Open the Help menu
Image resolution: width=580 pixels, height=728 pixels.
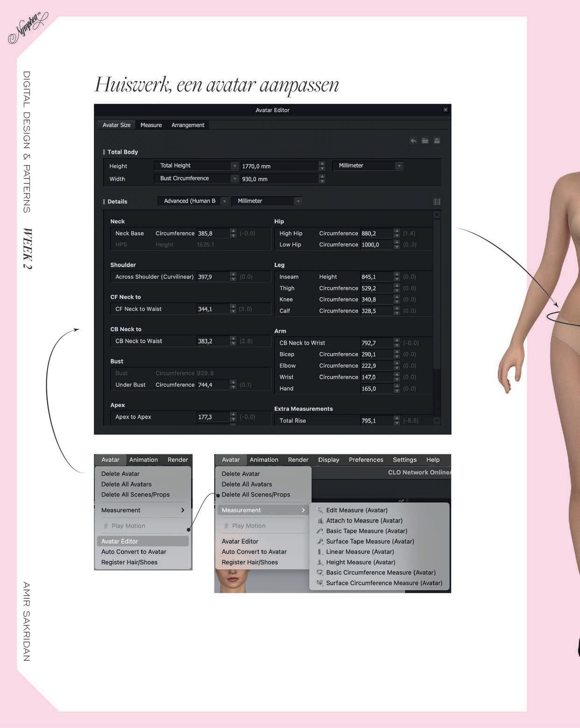pos(433,460)
